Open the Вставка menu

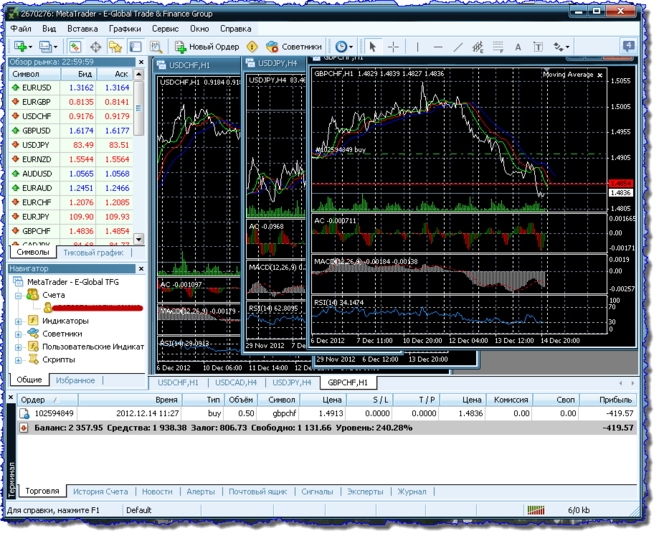coord(83,29)
